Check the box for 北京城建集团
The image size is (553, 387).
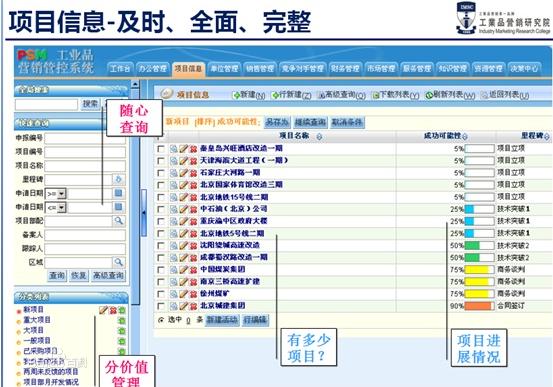[x=160, y=306]
